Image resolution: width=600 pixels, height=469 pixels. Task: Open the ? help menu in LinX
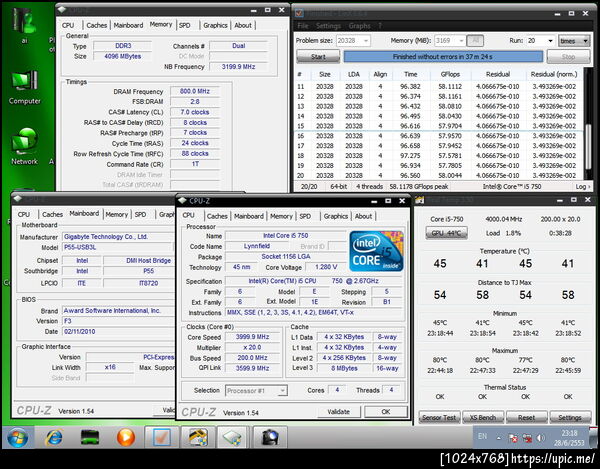pos(380,26)
